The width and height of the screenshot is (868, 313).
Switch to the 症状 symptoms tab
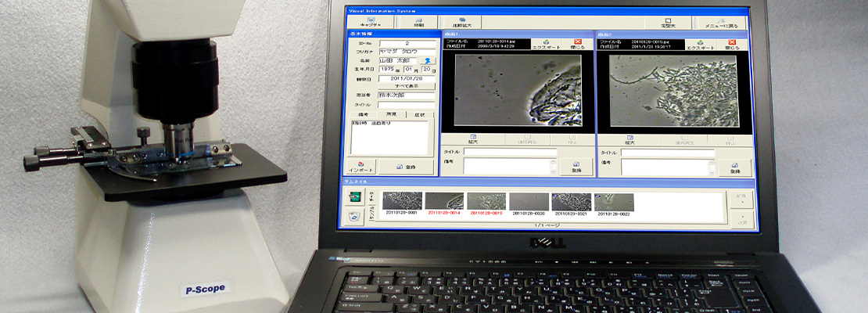[x=420, y=115]
